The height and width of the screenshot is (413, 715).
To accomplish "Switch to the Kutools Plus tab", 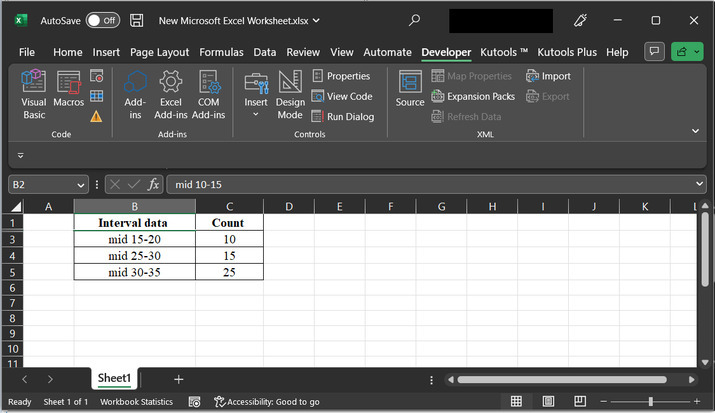I will [x=567, y=52].
